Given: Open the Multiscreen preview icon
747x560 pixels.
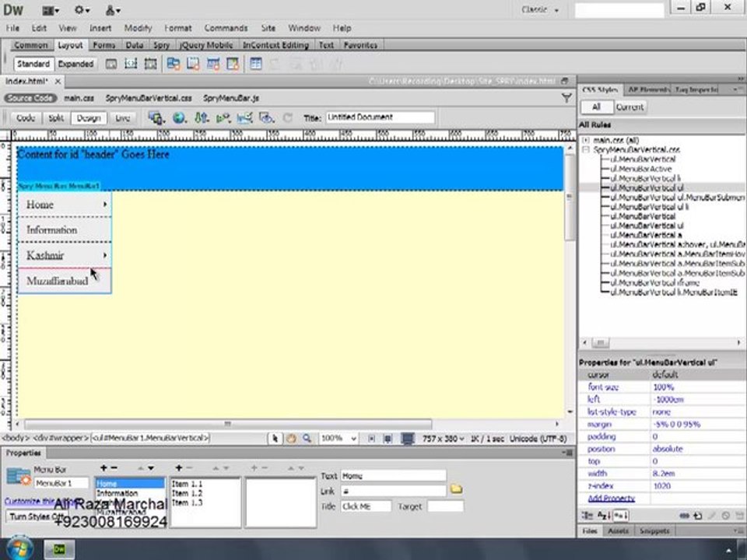Looking at the screenshot, I should click(156, 117).
